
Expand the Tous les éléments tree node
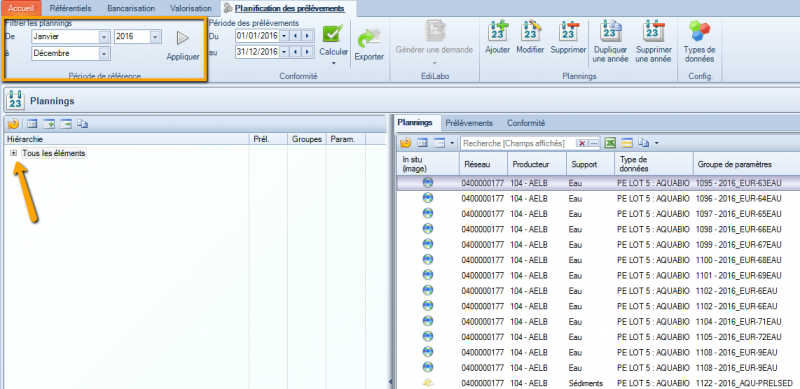point(14,153)
